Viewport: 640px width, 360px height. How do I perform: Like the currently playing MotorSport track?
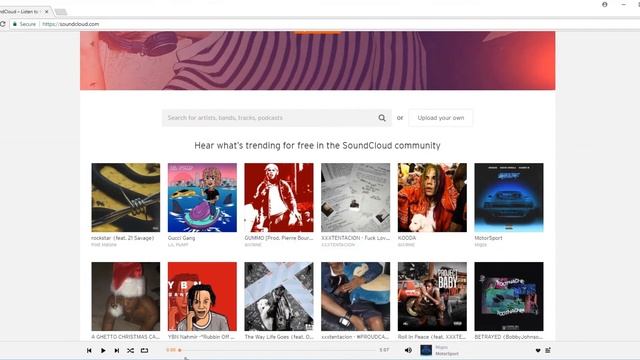coord(538,350)
